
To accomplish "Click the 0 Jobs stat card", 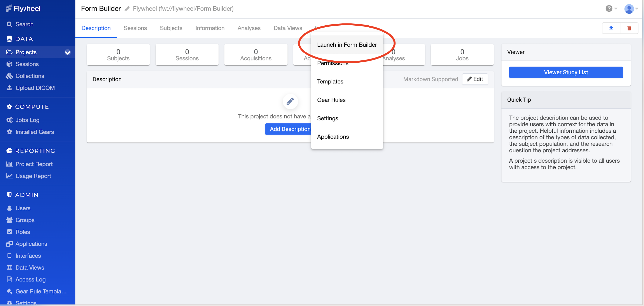I will (x=462, y=55).
